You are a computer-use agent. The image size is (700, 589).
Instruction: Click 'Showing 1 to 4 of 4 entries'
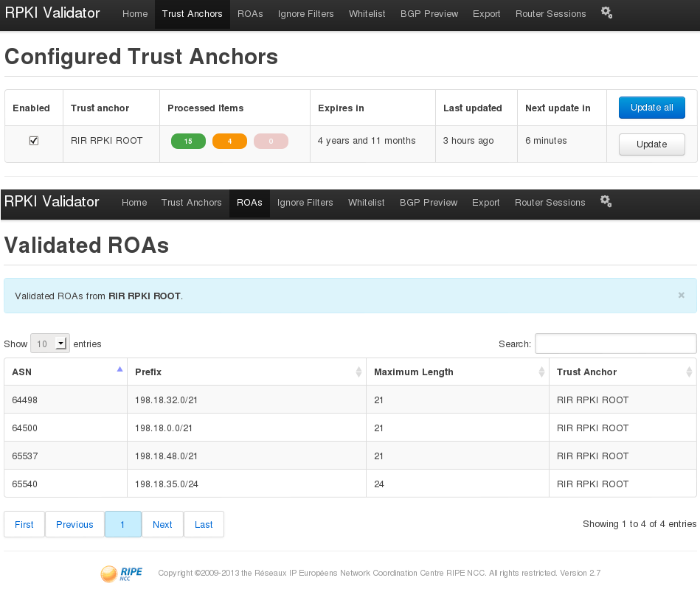pyautogui.click(x=640, y=524)
